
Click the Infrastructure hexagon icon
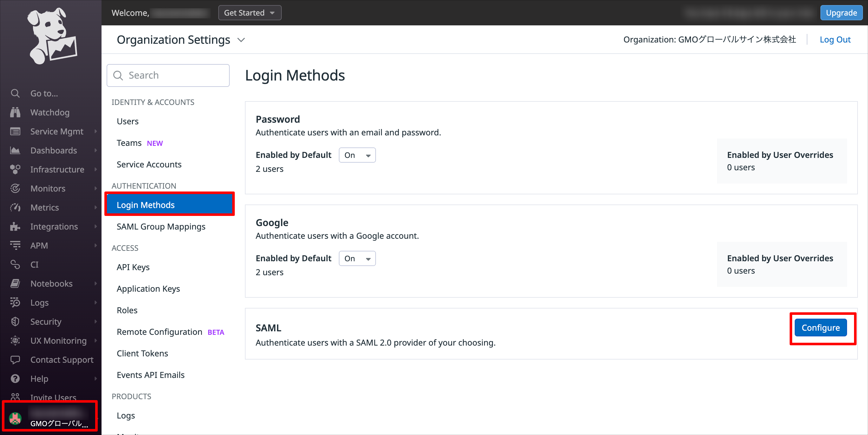pos(15,169)
